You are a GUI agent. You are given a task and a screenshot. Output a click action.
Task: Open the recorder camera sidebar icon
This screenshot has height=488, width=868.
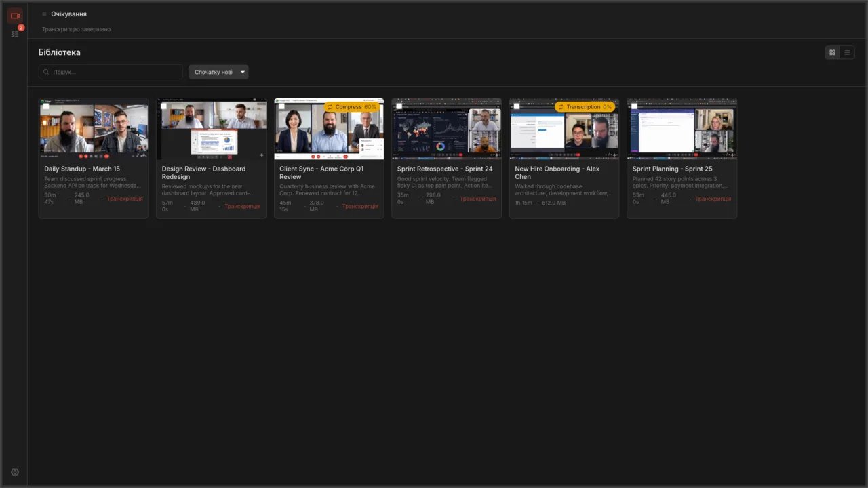(x=15, y=16)
